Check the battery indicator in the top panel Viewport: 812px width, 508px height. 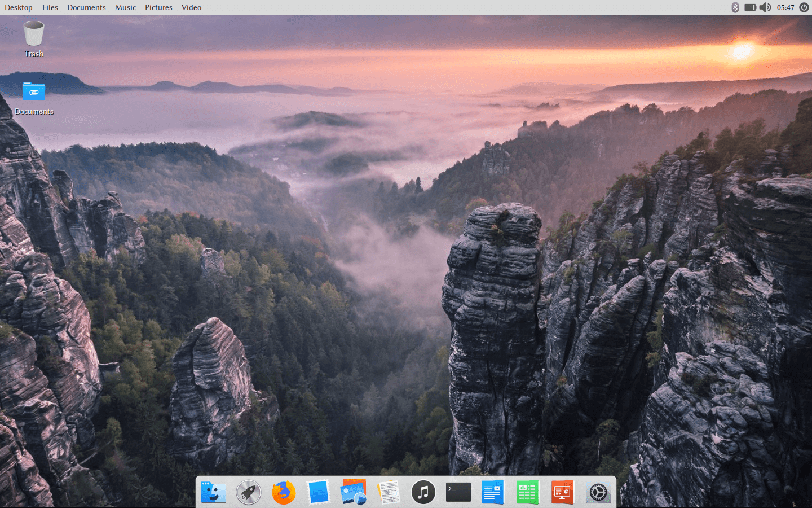point(750,7)
